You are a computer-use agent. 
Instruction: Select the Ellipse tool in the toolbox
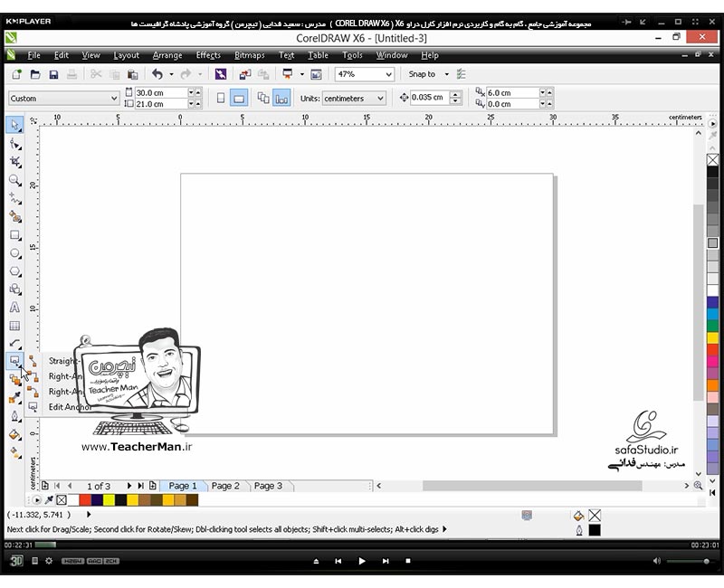tap(15, 253)
